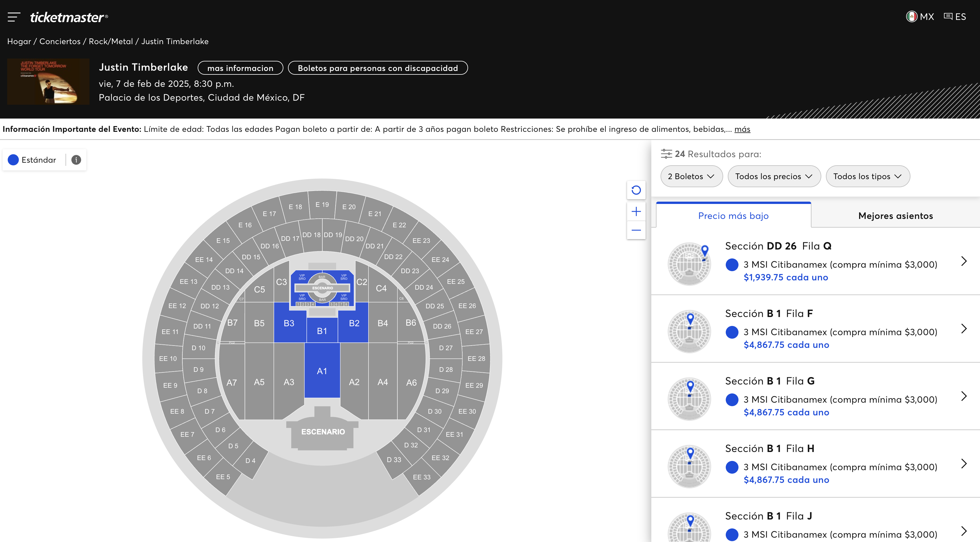
Task: Open the Todos los tipos dropdown
Action: pyautogui.click(x=867, y=176)
